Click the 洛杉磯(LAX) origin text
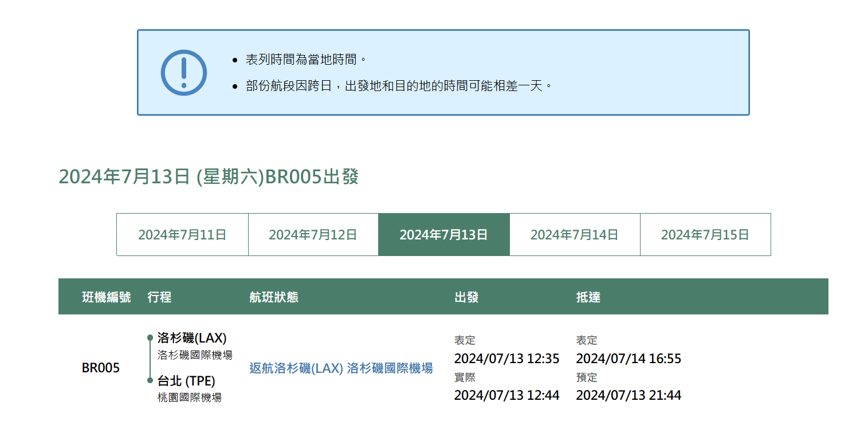The height and width of the screenshot is (429, 868). [x=192, y=338]
